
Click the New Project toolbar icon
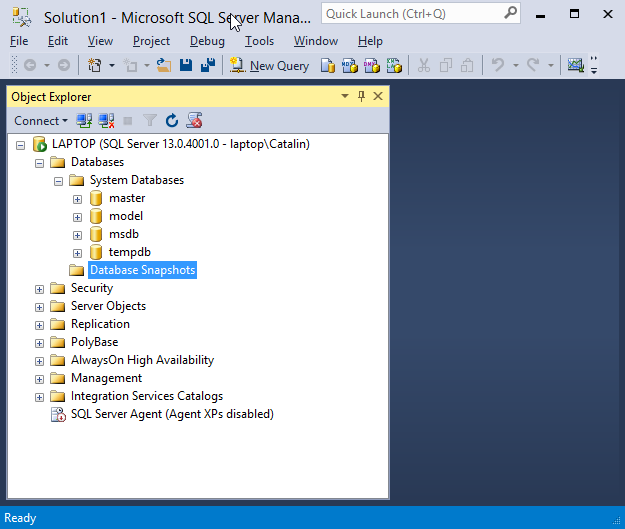point(95,65)
